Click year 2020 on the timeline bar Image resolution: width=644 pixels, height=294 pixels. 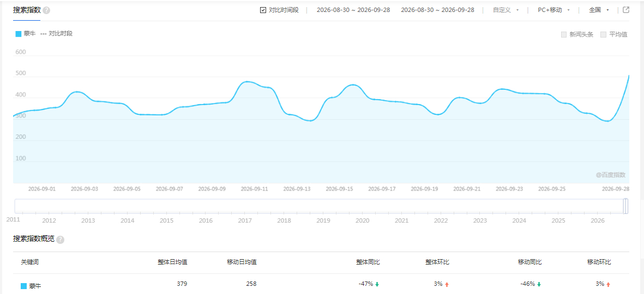click(x=362, y=220)
